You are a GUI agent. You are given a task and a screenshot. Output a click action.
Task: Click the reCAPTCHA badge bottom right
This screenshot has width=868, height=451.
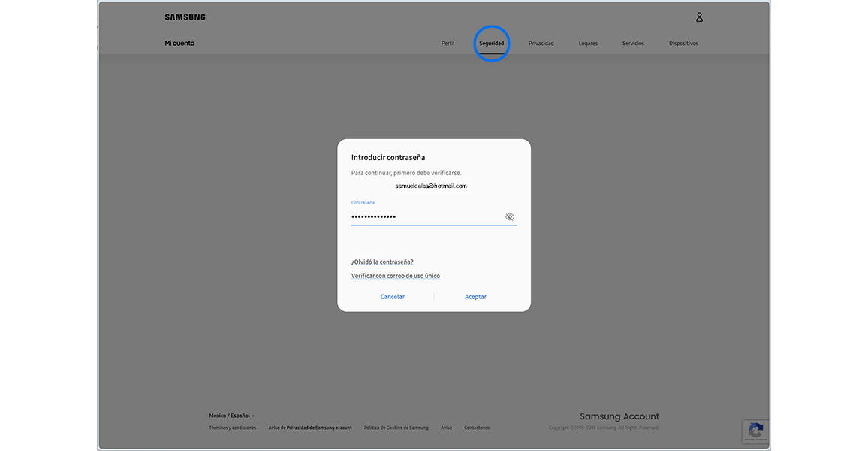755,431
